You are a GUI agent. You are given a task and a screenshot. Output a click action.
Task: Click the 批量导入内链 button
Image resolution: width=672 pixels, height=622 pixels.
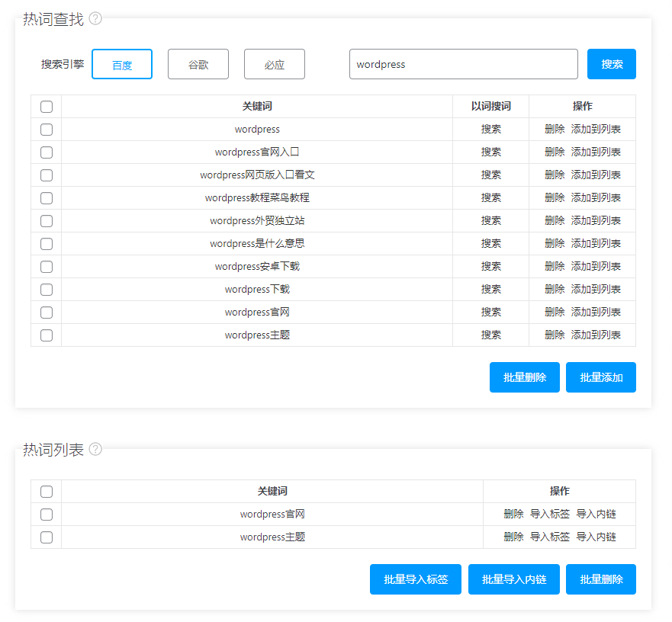click(514, 579)
